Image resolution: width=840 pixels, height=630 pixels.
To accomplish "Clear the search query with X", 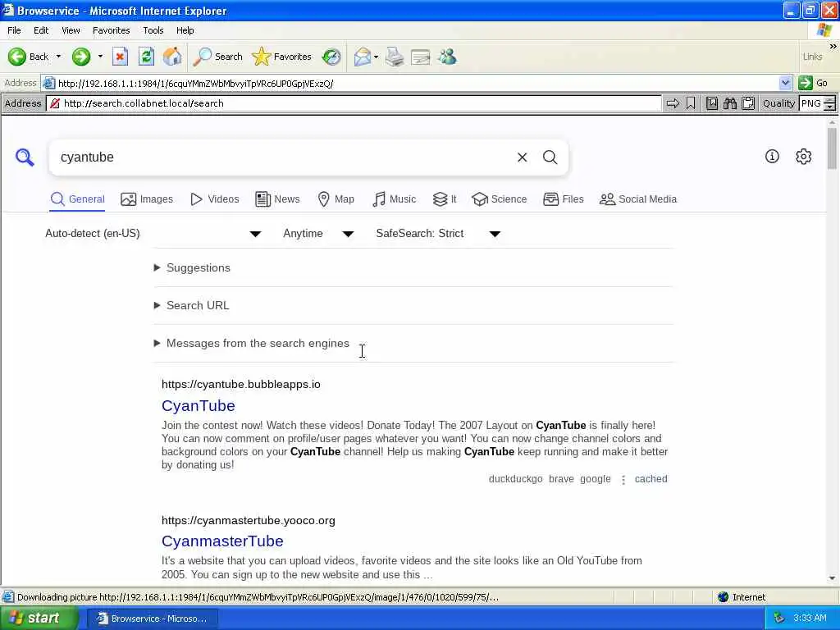I will click(x=523, y=157).
